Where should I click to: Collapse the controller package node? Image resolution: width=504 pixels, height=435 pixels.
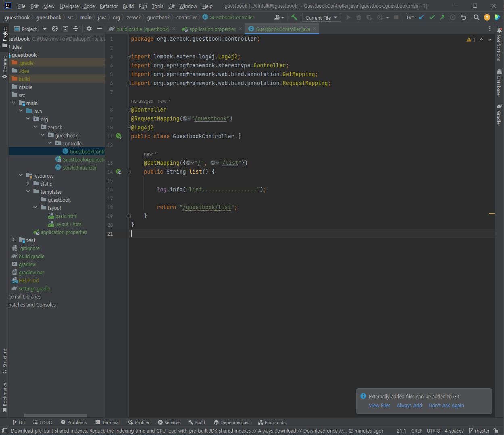(50, 143)
